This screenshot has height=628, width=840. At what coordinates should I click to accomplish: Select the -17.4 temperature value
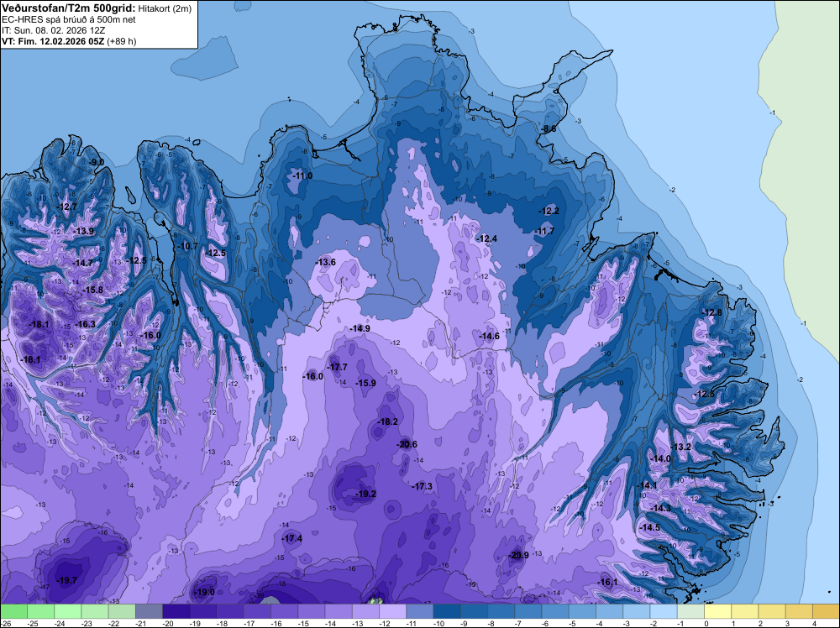click(292, 538)
